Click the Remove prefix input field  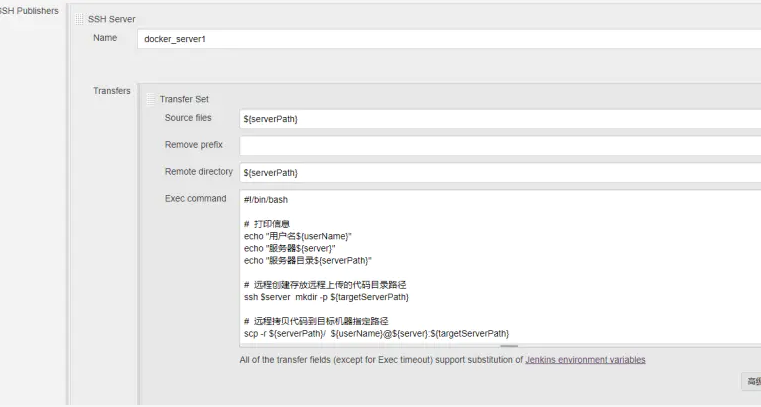500,146
